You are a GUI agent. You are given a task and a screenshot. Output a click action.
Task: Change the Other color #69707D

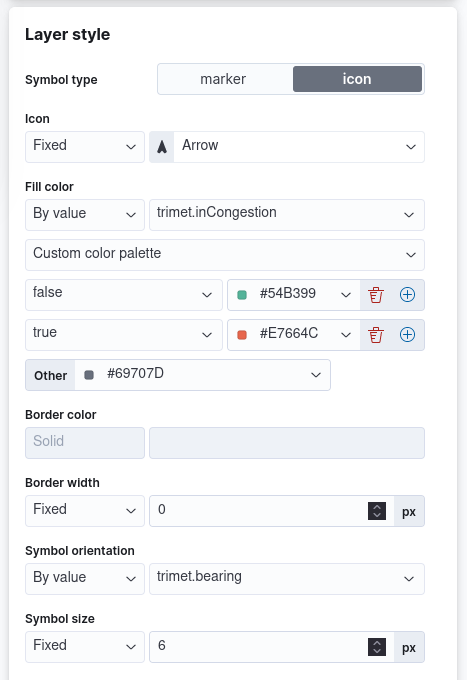click(x=202, y=375)
